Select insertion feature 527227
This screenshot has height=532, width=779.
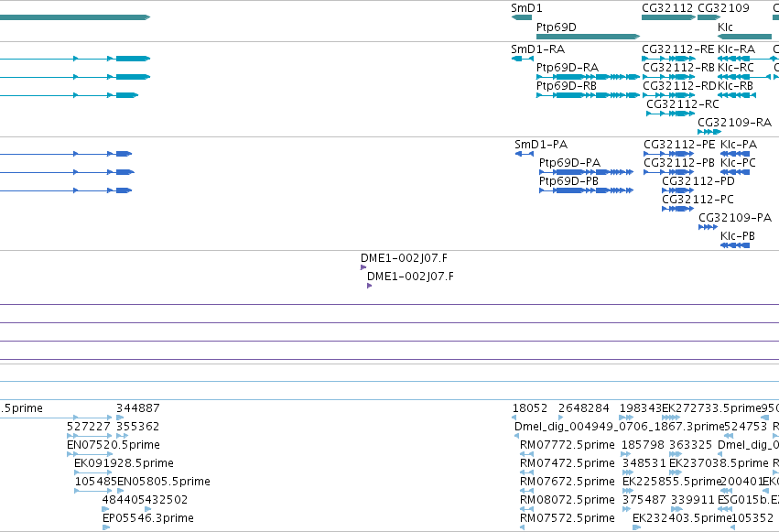[x=89, y=436]
